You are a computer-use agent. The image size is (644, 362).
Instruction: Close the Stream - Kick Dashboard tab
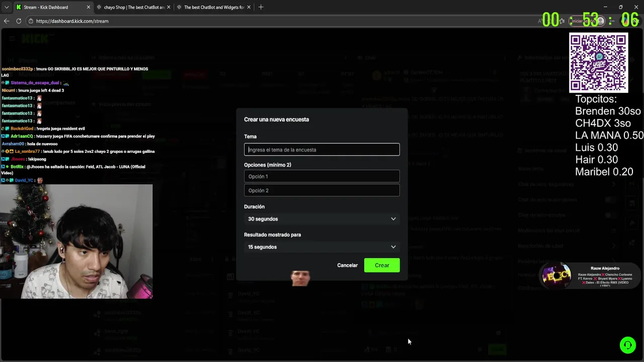click(89, 7)
